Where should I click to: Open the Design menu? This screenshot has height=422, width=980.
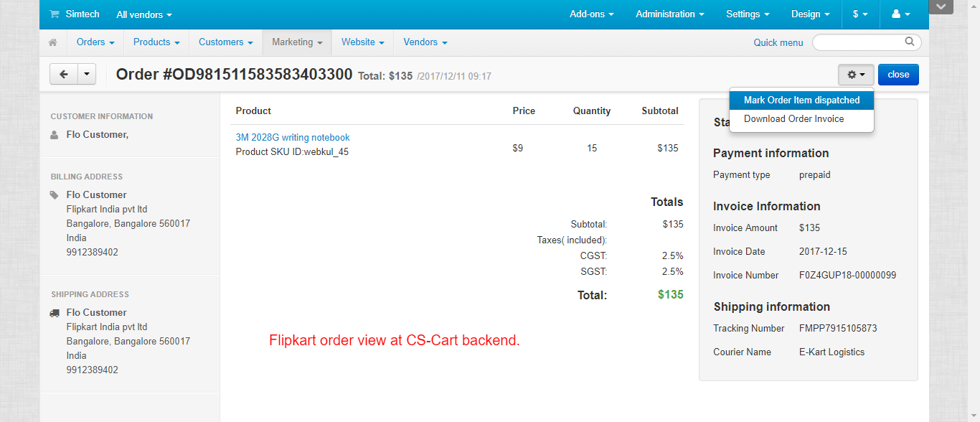click(811, 14)
